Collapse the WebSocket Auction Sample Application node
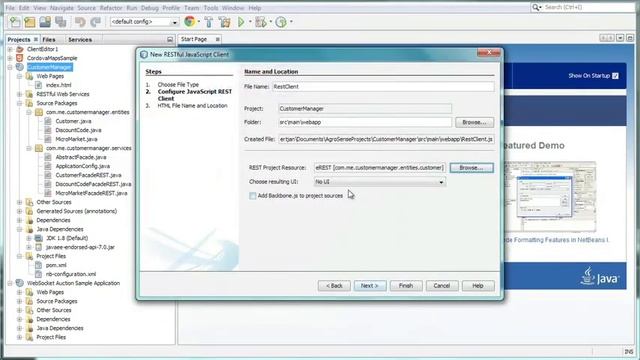This screenshot has height=360, width=640. [10, 283]
